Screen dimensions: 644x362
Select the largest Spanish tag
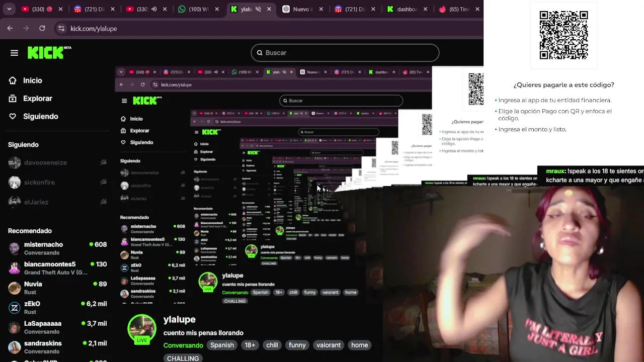pyautogui.click(x=222, y=345)
